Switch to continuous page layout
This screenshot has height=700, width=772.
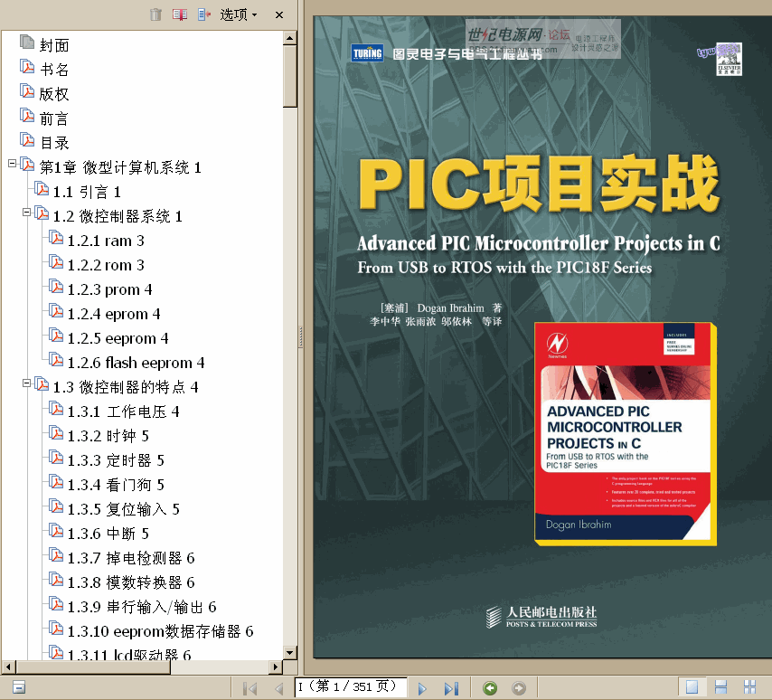(720, 687)
